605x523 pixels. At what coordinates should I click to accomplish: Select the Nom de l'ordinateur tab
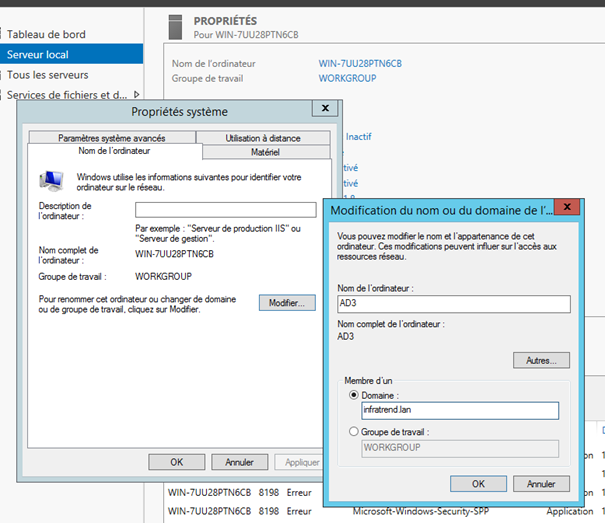pyautogui.click(x=114, y=151)
